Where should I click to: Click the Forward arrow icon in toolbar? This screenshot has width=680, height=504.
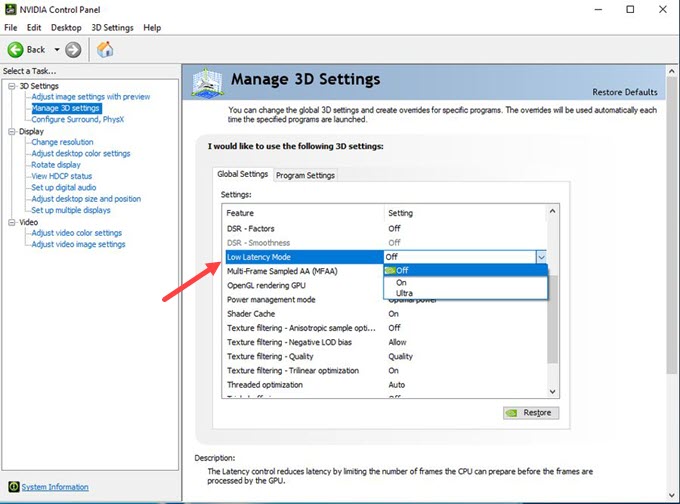click(x=73, y=50)
